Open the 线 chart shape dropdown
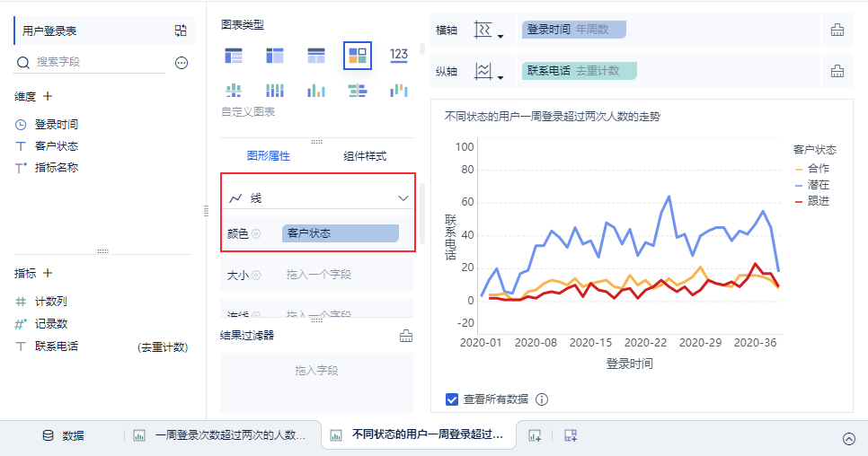Viewport: 868px width, 456px height. pyautogui.click(x=318, y=197)
